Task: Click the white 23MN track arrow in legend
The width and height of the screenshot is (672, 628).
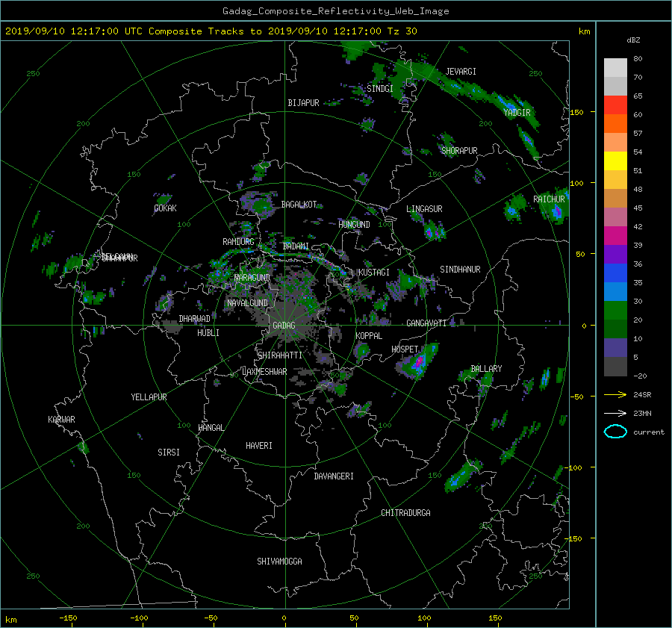Action: coord(615,413)
